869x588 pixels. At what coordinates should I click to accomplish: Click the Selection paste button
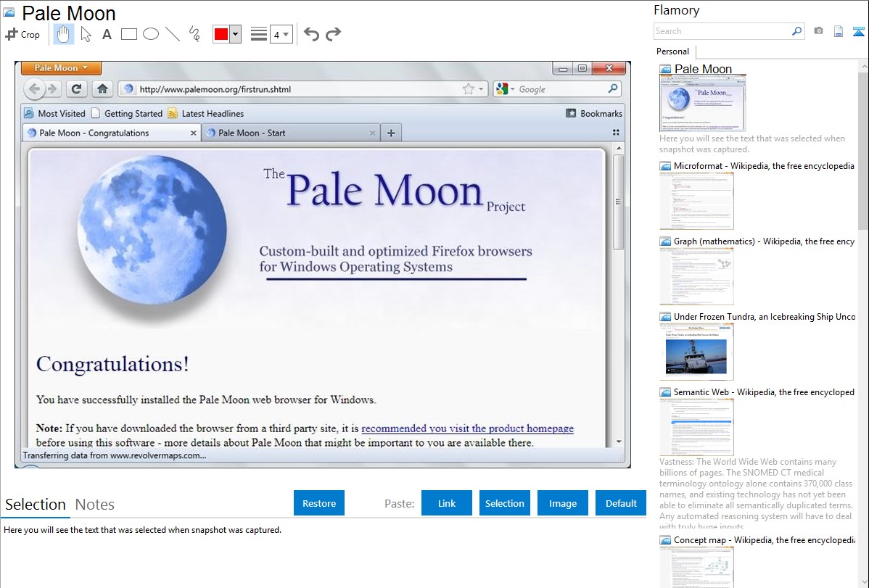(x=505, y=503)
